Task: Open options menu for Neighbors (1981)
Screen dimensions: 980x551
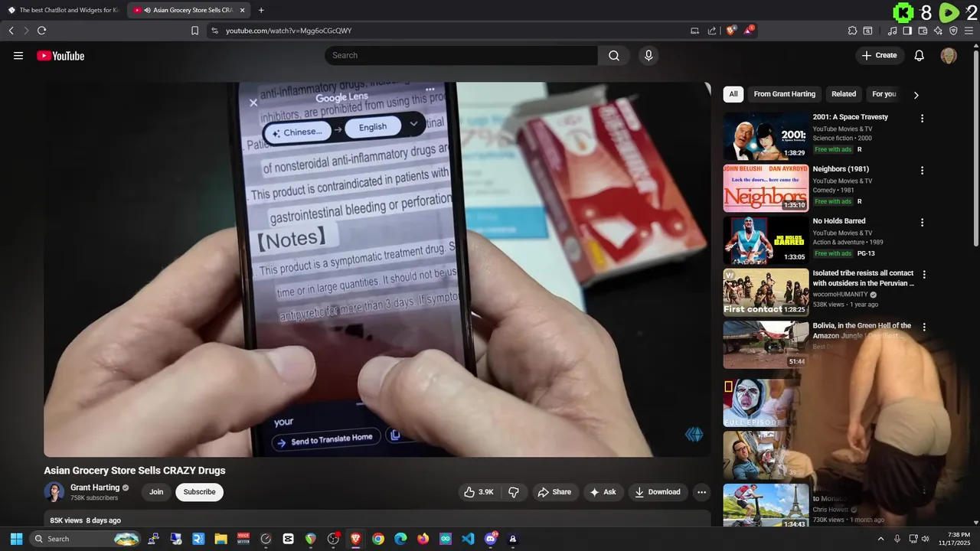Action: (x=922, y=171)
